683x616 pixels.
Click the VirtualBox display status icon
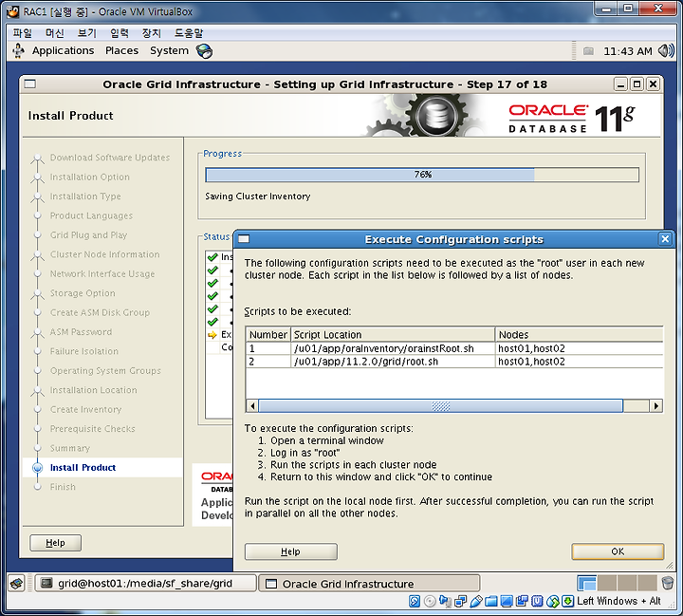(x=507, y=601)
